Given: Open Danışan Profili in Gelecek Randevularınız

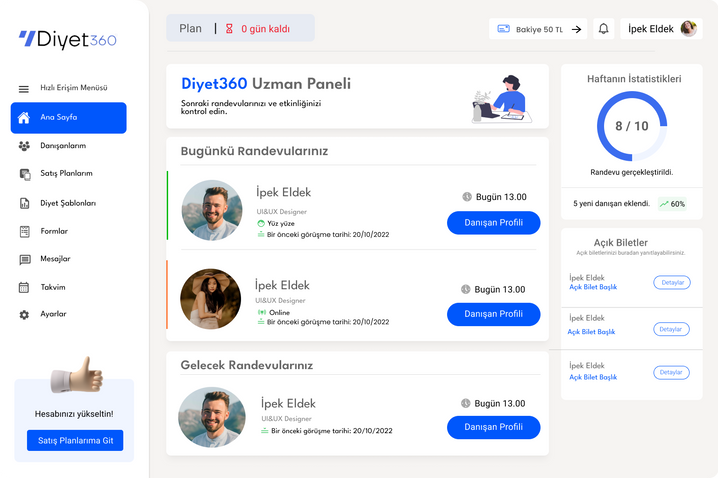Looking at the screenshot, I should click(x=494, y=427).
